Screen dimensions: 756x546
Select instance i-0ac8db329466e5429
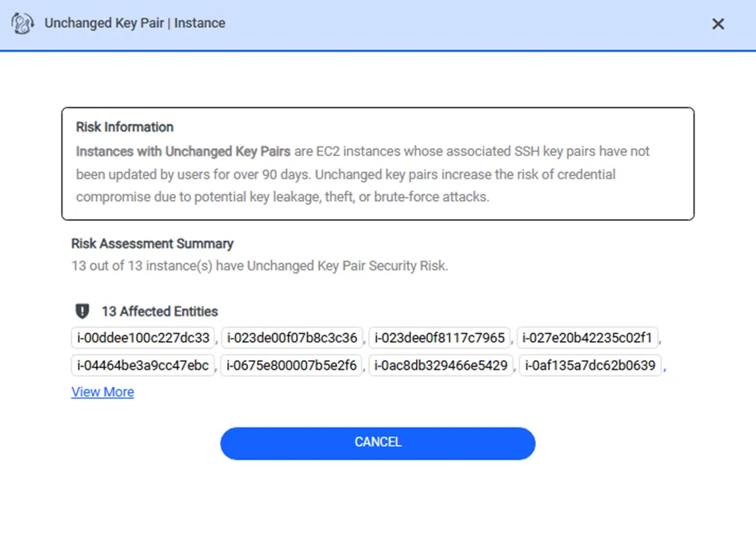pyautogui.click(x=441, y=365)
